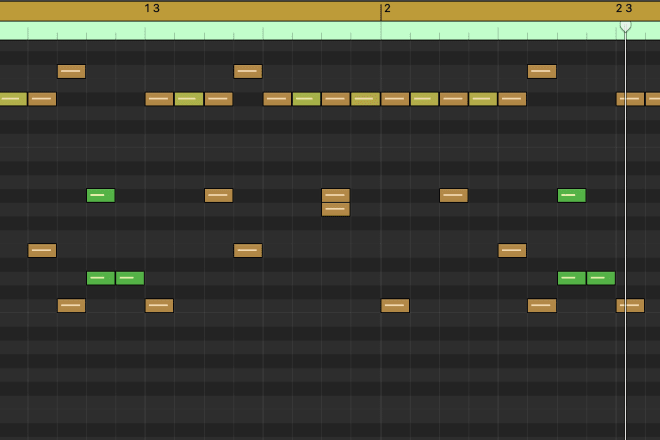The height and width of the screenshot is (440, 660).
Task: Select the fourth orange note in the bottom row
Action: 542,306
